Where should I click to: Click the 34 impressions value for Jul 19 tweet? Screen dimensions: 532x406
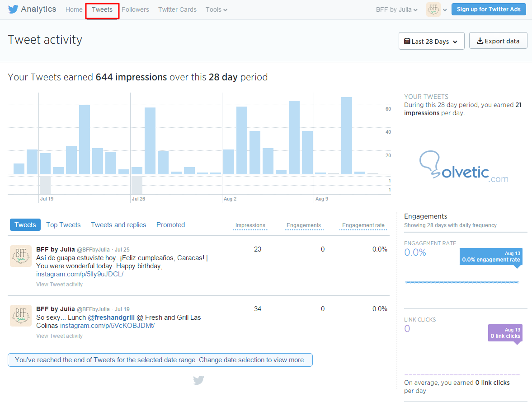pyautogui.click(x=258, y=309)
